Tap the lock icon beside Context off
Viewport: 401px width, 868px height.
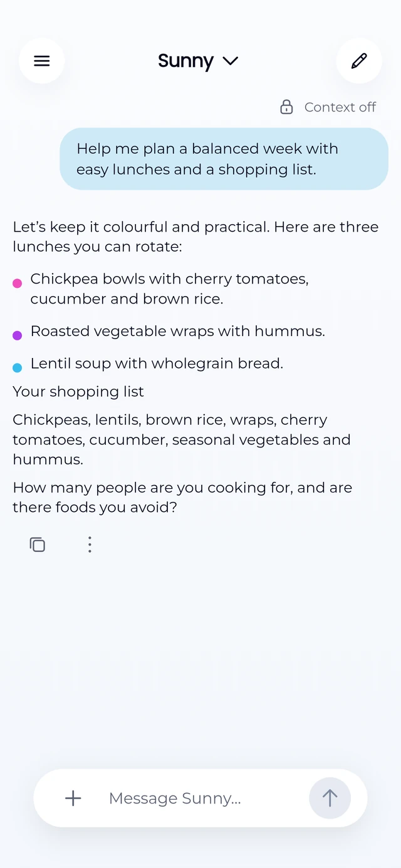click(x=286, y=107)
